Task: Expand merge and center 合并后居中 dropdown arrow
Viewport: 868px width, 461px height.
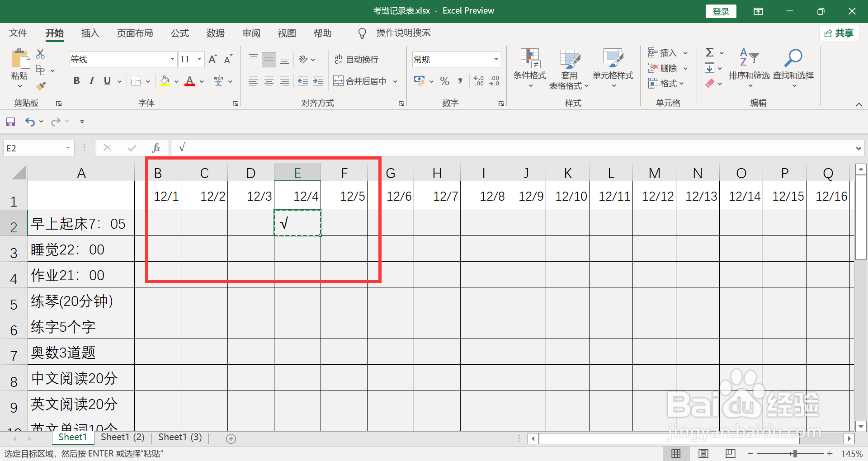Action: (395, 81)
